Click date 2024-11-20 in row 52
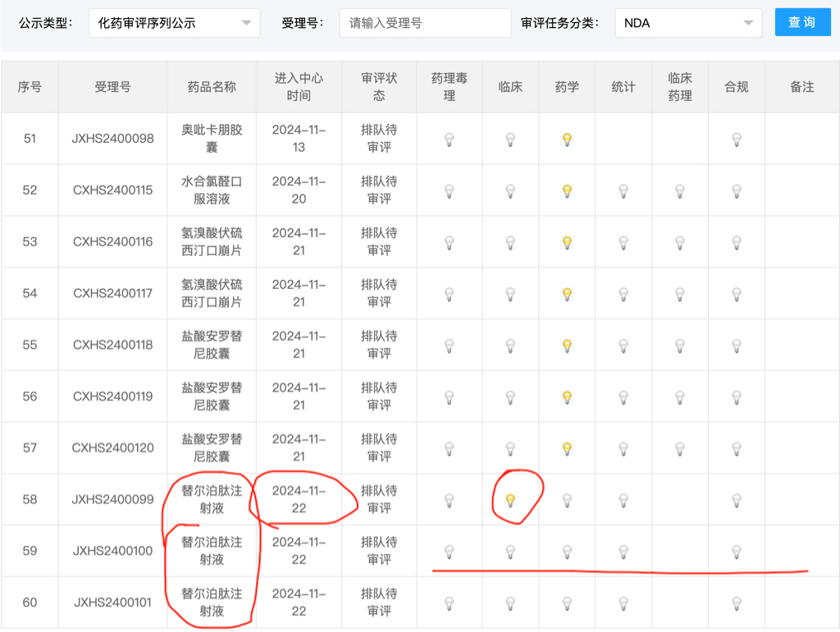 click(x=299, y=190)
